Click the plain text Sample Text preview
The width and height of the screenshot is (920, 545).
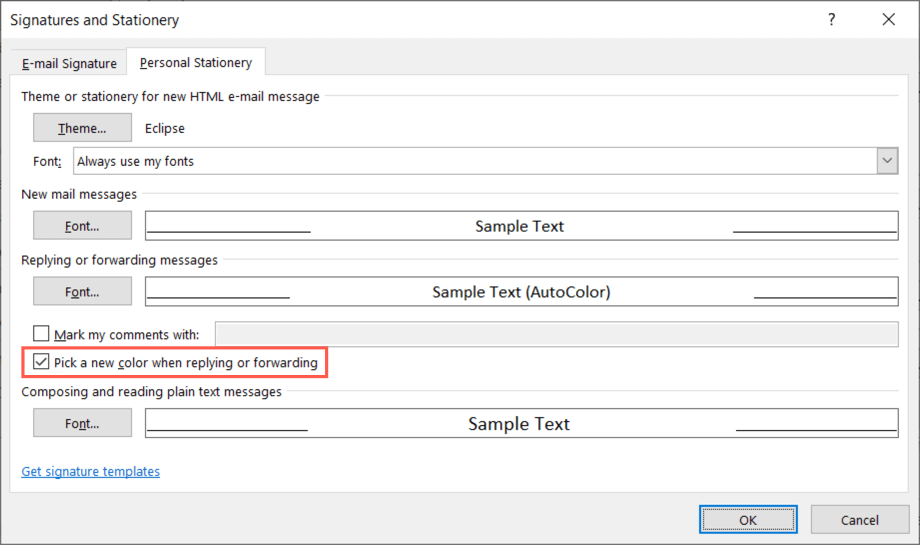521,424
